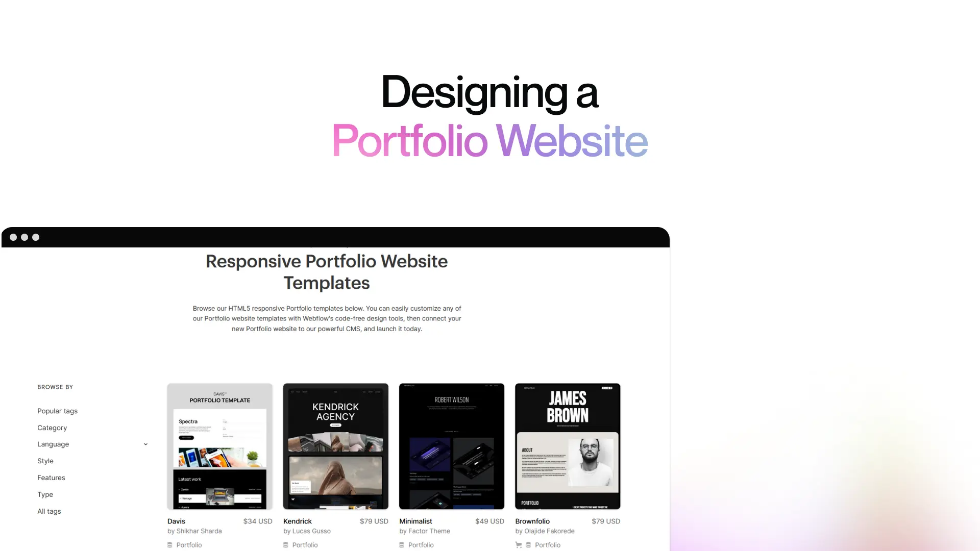This screenshot has width=980, height=551.
Task: Click the Brownfolio portfolio template thumbnail
Action: [x=568, y=445]
